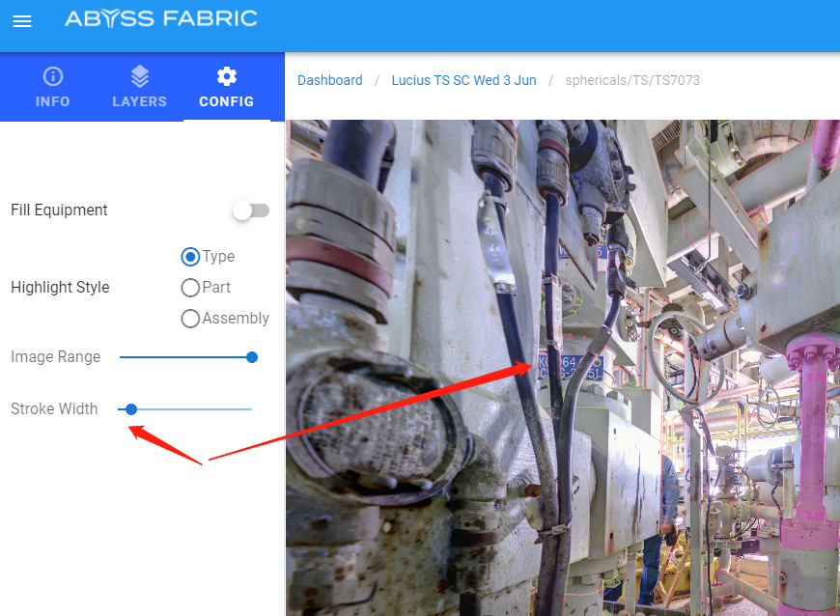Select the CONFIG gear tab
Viewport: 840px width, 616px height.
point(226,87)
